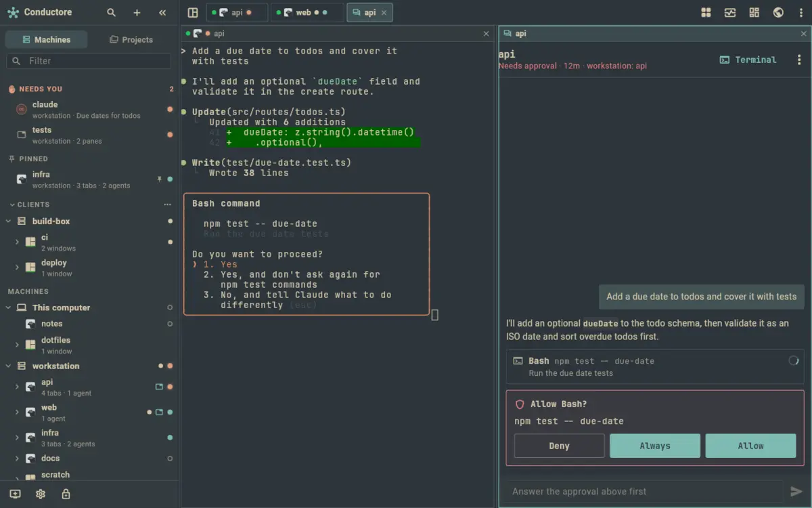Click the Bash terminal icon in tool card
The image size is (812, 508).
pyautogui.click(x=518, y=361)
